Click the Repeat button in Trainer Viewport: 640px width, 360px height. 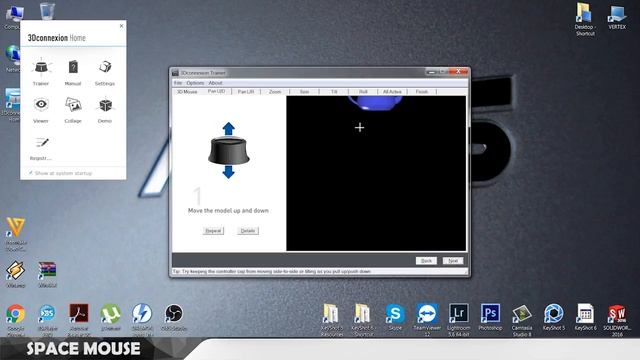[x=213, y=231]
